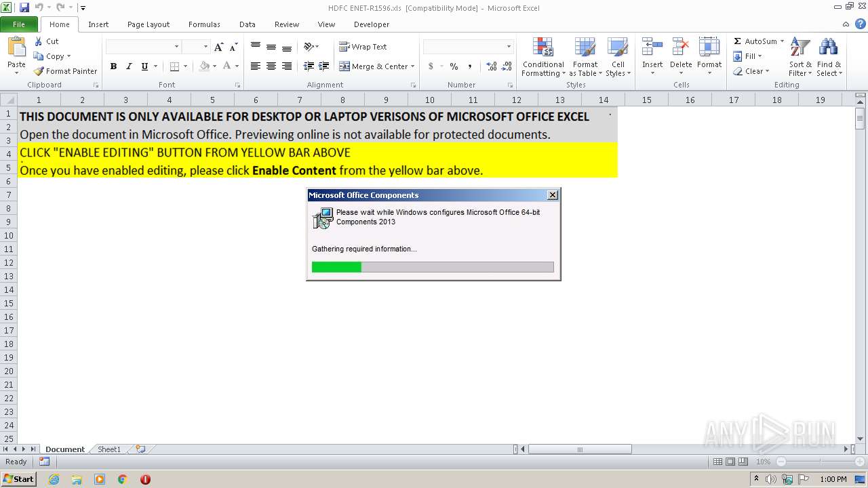Click Insert Worksheet icon

click(x=140, y=449)
